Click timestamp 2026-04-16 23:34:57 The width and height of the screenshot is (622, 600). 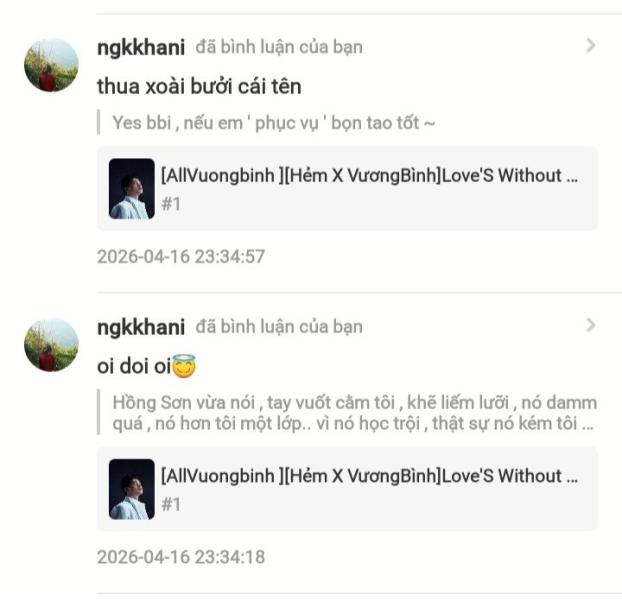[x=181, y=257]
